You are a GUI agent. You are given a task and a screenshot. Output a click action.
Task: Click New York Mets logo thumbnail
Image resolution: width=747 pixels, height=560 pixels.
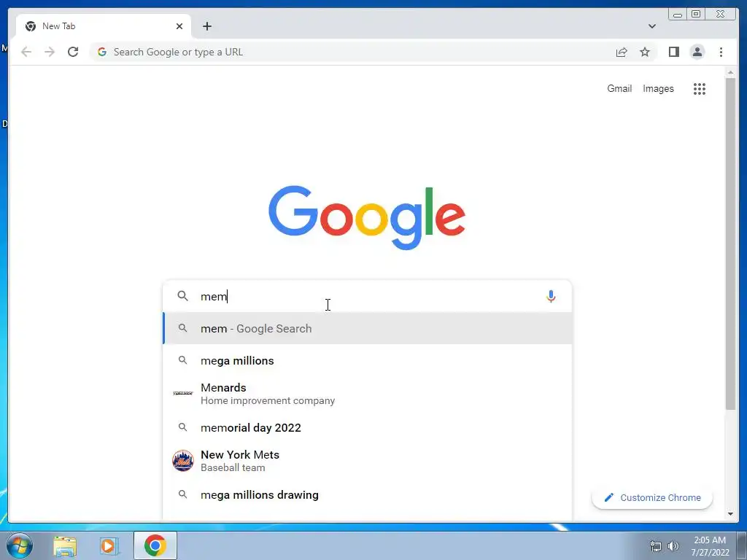click(183, 461)
